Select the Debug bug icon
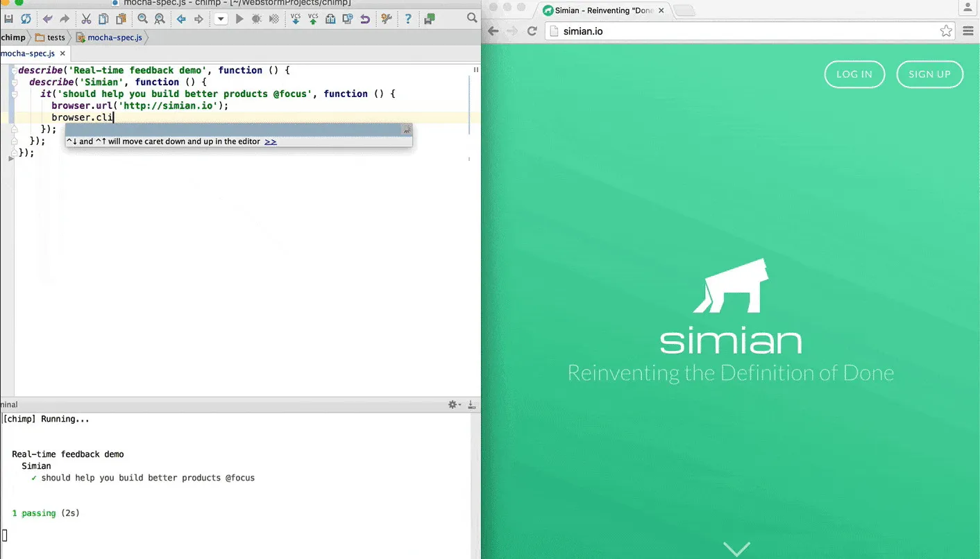Screen dimensions: 980x559 point(256,19)
